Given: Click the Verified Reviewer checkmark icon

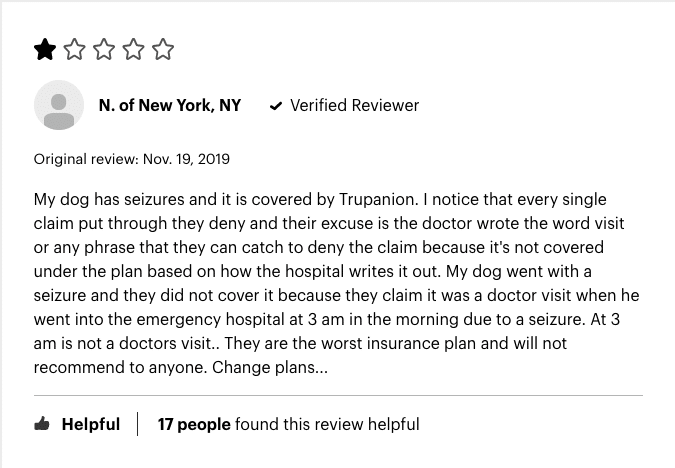Looking at the screenshot, I should [276, 106].
